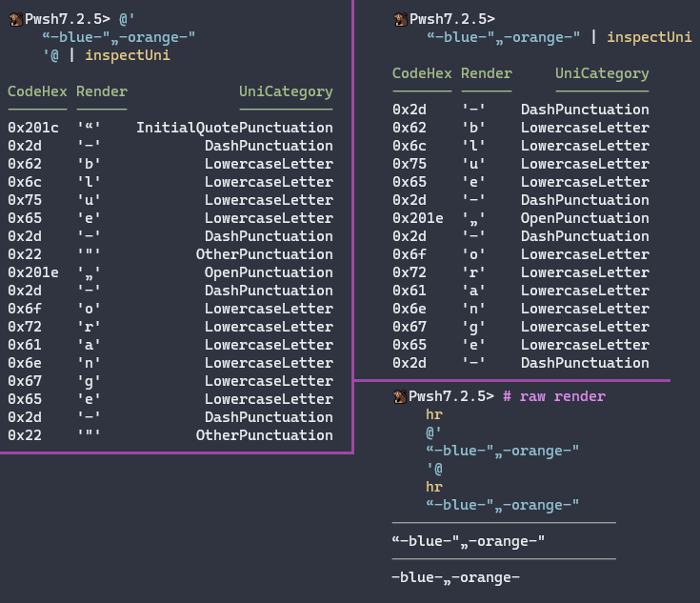Click the prompt animal icon in the top-right pane
The height and width of the screenshot is (603, 700).
pos(400,19)
